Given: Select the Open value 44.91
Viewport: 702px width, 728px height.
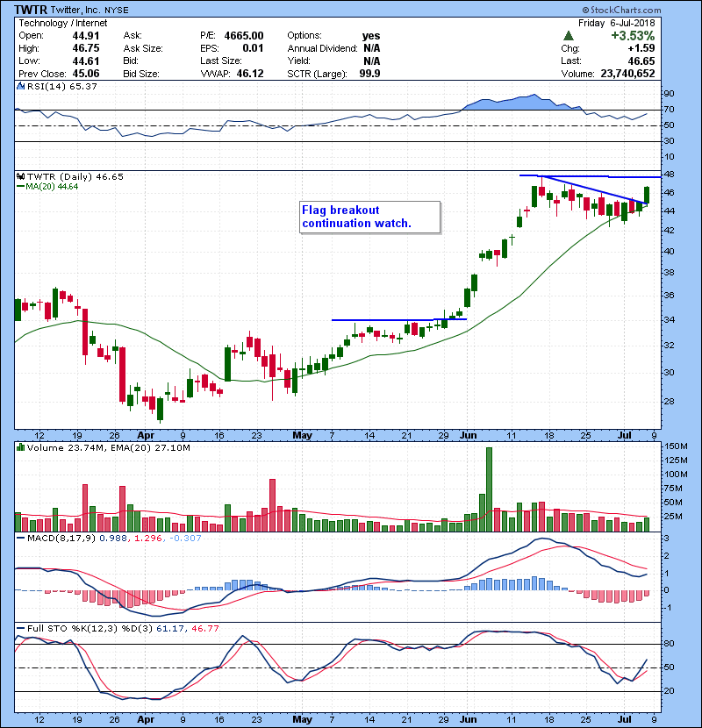Looking at the screenshot, I should [86, 36].
